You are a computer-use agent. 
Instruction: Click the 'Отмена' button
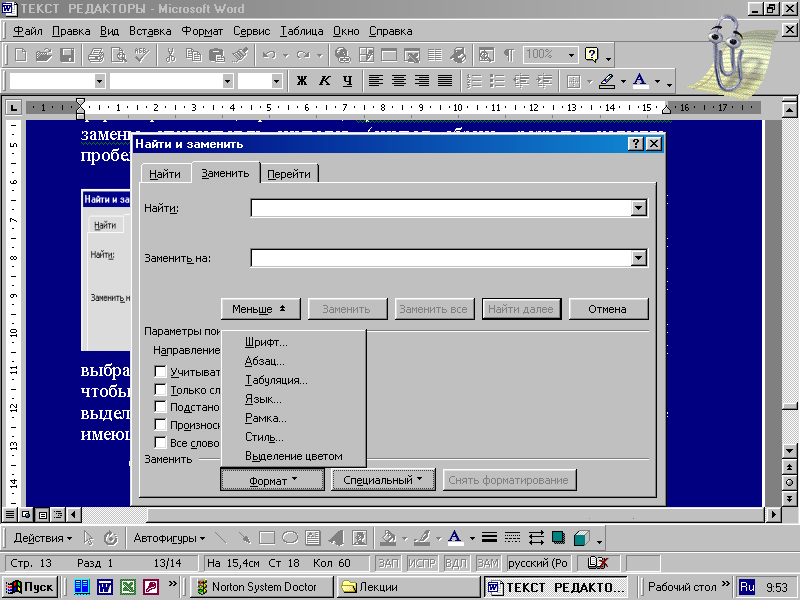[x=608, y=309]
